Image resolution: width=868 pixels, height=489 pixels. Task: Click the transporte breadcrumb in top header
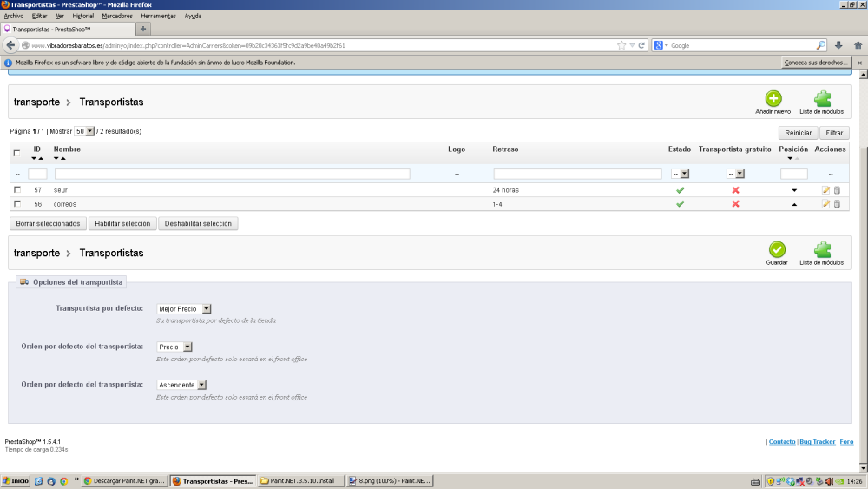pos(36,102)
